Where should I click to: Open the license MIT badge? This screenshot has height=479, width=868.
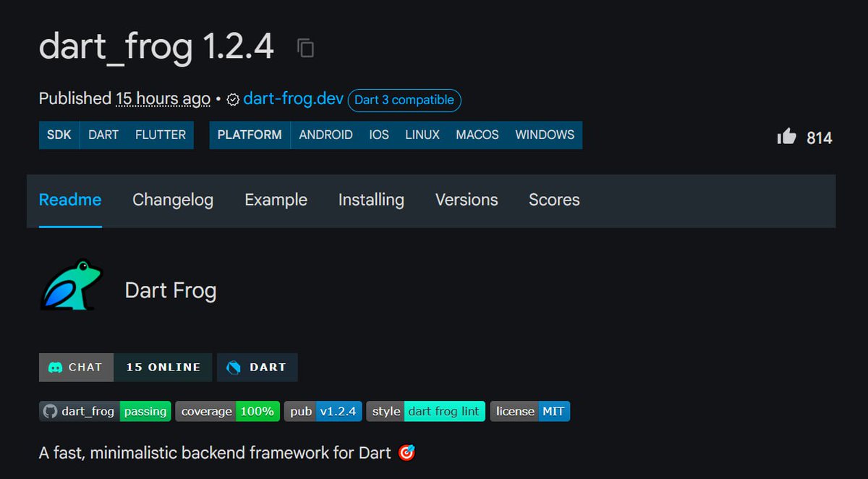click(530, 412)
